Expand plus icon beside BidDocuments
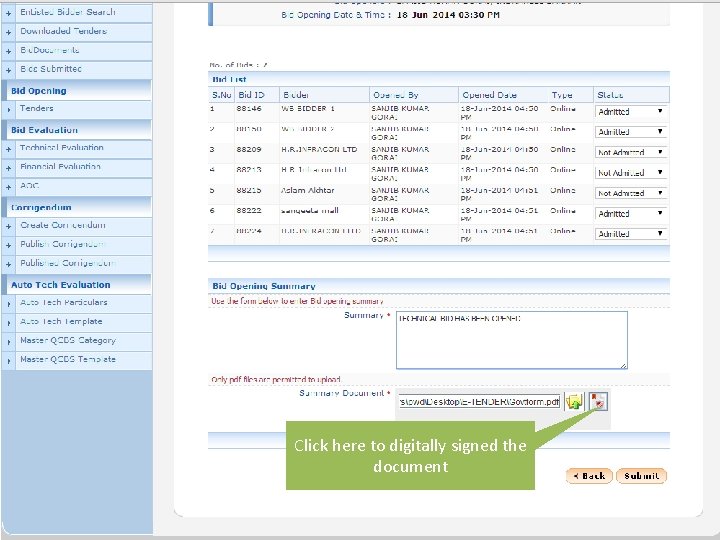720x540 pixels. click(8, 51)
